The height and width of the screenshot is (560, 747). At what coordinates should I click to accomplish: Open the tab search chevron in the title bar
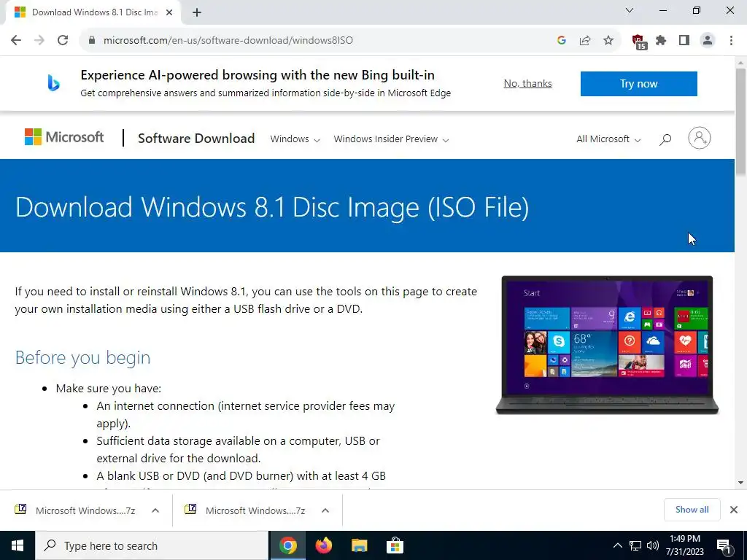pos(630,10)
